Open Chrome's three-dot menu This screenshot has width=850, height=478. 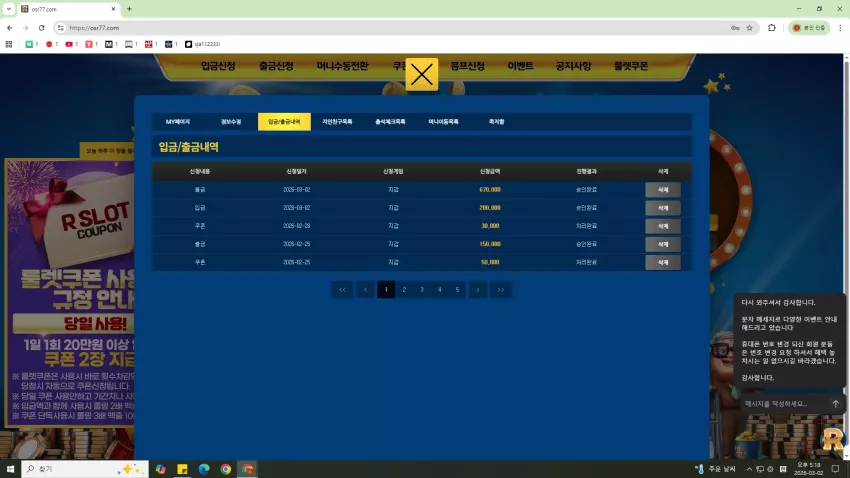(840, 28)
